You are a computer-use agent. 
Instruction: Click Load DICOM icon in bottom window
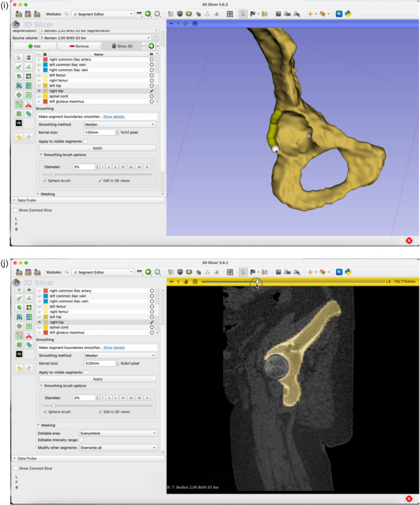coord(28,272)
